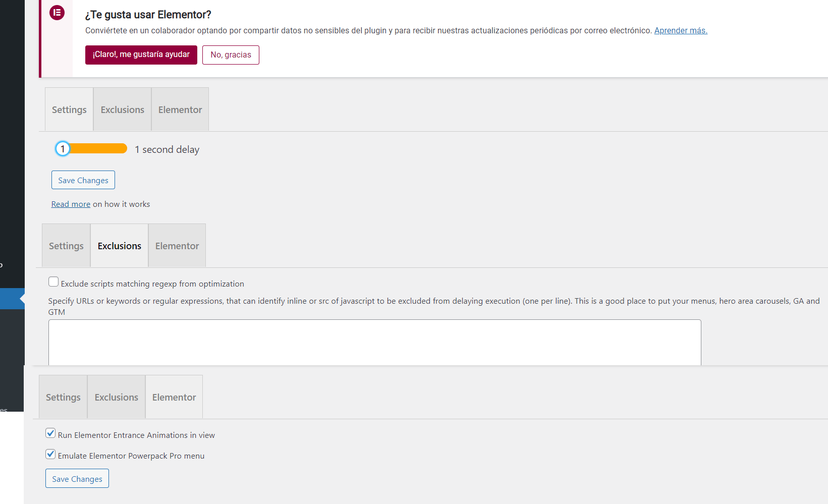Open the top Elementor tab
This screenshot has width=828, height=504.
tap(180, 109)
